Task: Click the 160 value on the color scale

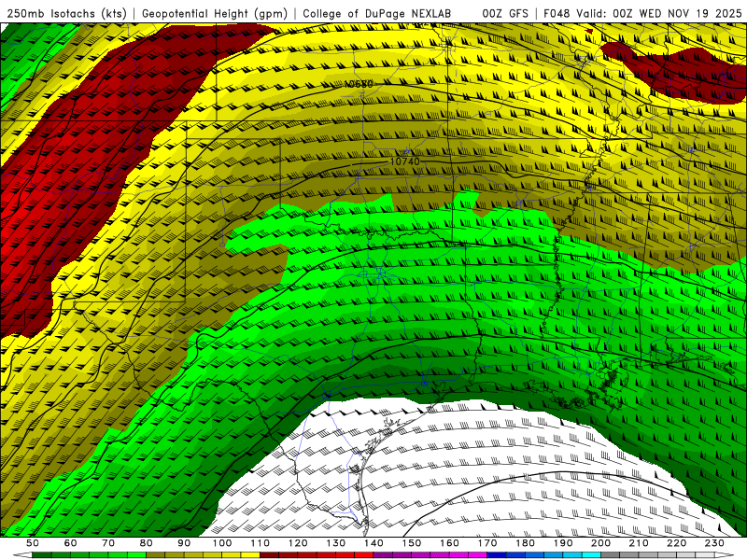Action: coord(449,543)
